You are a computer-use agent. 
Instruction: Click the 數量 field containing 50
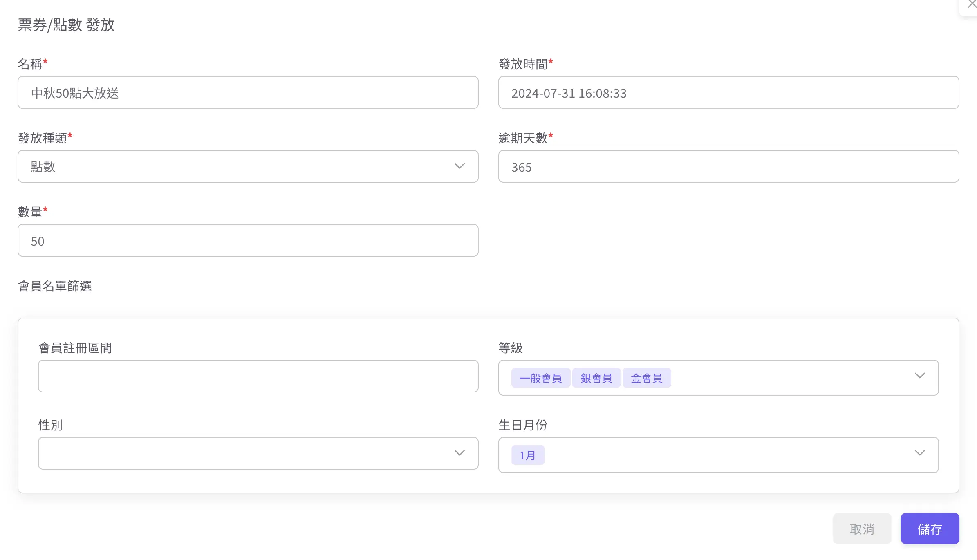pos(248,241)
